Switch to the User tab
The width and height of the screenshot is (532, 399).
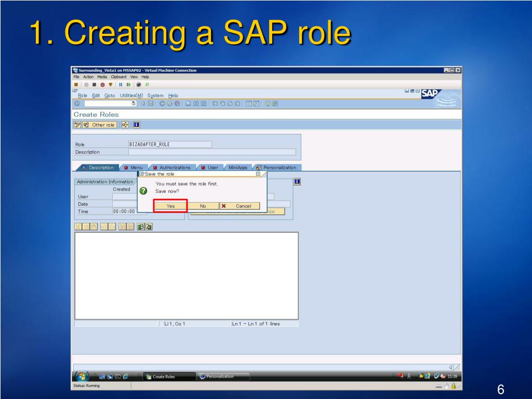(x=210, y=168)
